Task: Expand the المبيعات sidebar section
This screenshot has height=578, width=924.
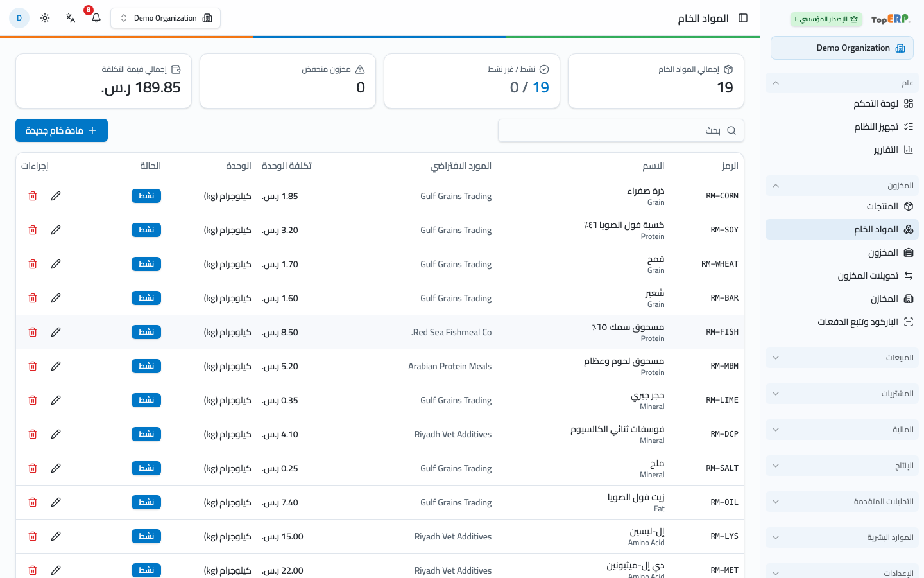Action: coord(842,358)
